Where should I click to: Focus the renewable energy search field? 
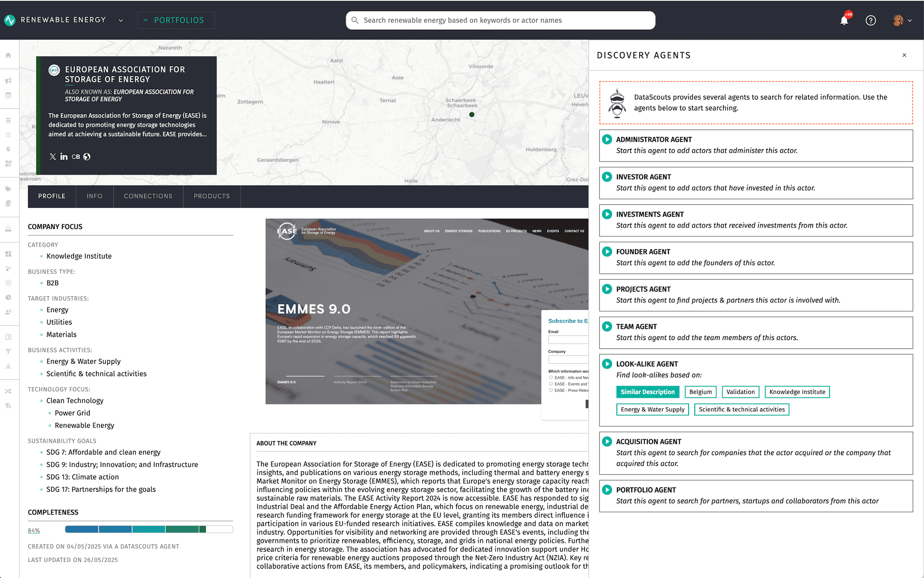point(501,20)
